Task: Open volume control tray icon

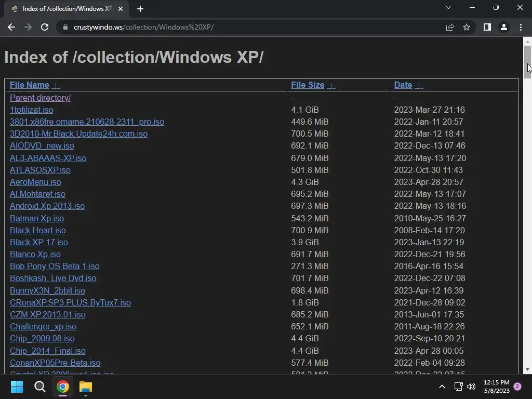Action: click(x=471, y=387)
